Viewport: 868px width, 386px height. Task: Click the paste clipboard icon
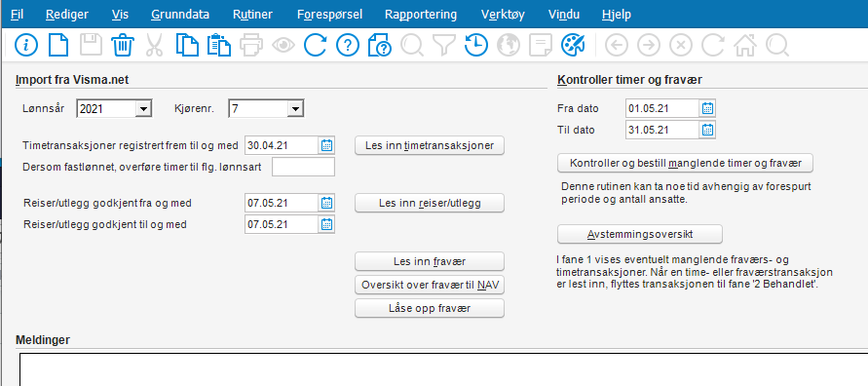pyautogui.click(x=218, y=45)
